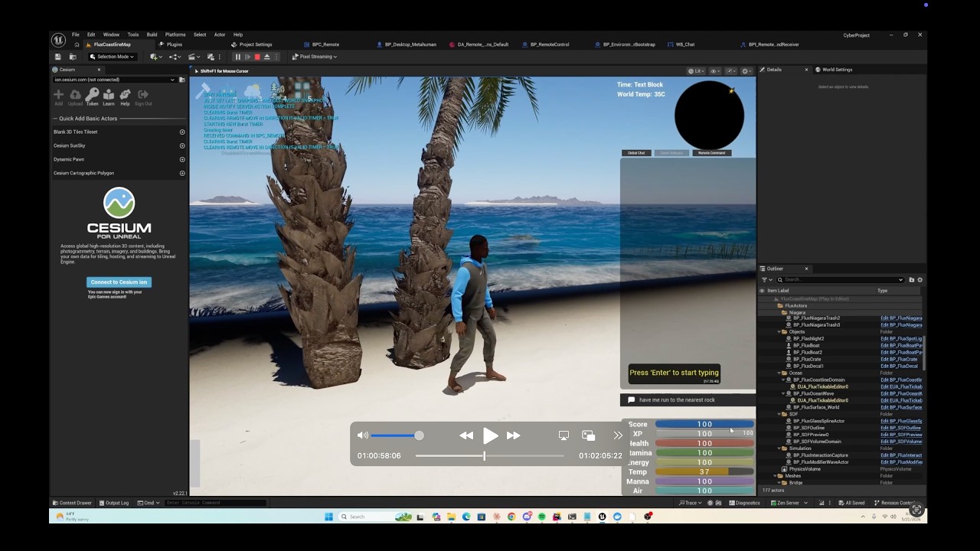Open the Selection Mode dropdown
980x551 pixels.
112,57
